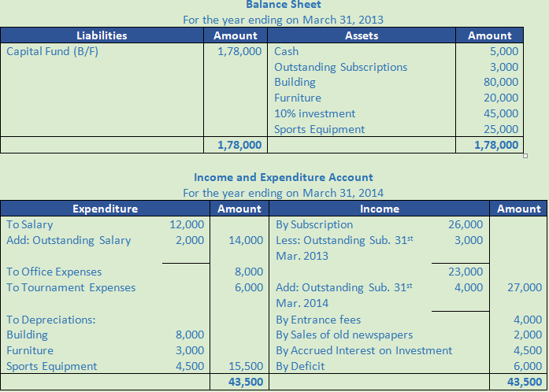The width and height of the screenshot is (549, 392).
Task: Click the 43,500 total under Expenditure
Action: [246, 382]
